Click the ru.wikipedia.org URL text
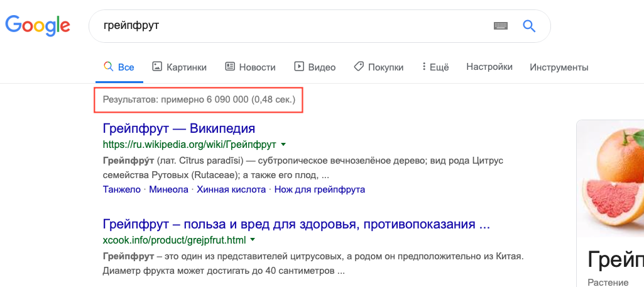Image resolution: width=644 pixels, height=287 pixels. click(x=189, y=145)
